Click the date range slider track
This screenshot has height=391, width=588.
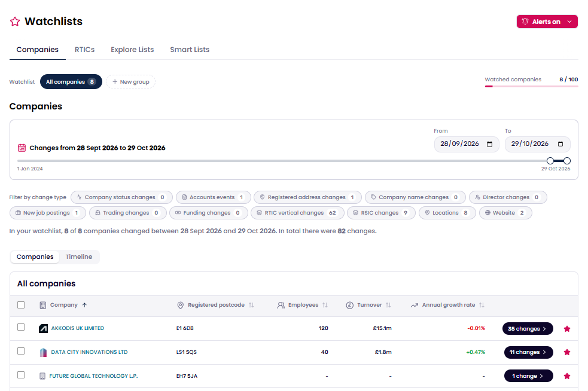(x=294, y=161)
